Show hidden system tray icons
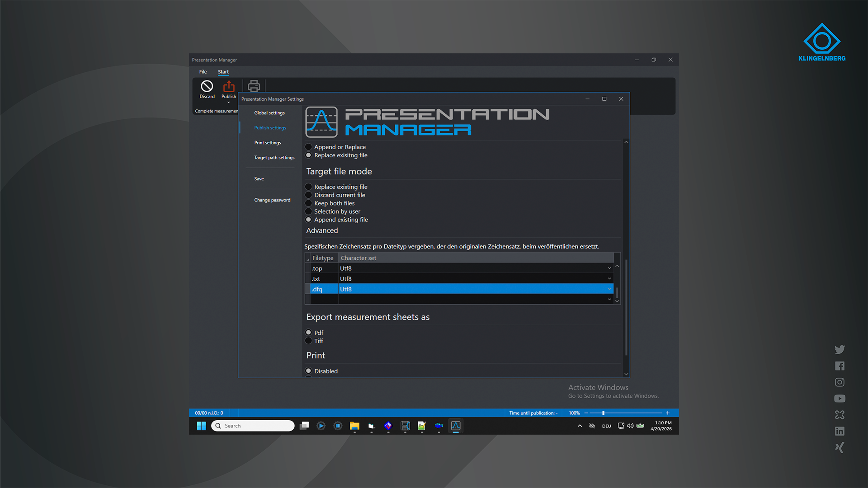This screenshot has height=488, width=868. pyautogui.click(x=580, y=426)
